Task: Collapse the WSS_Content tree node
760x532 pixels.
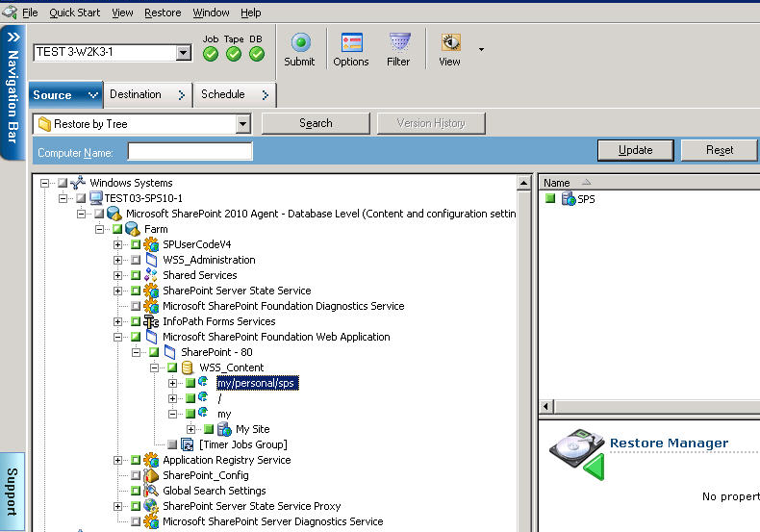Action: pos(155,367)
